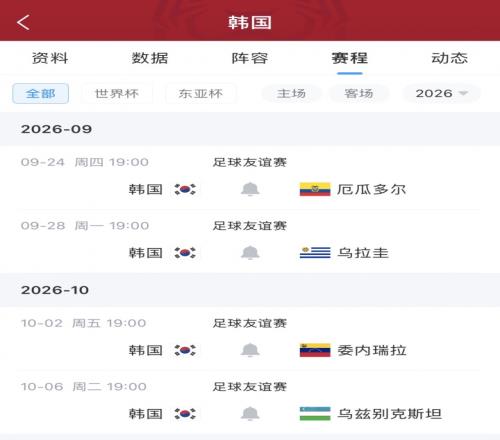Switch to the 阵容 tab
This screenshot has height=440, width=500.
tap(250, 58)
